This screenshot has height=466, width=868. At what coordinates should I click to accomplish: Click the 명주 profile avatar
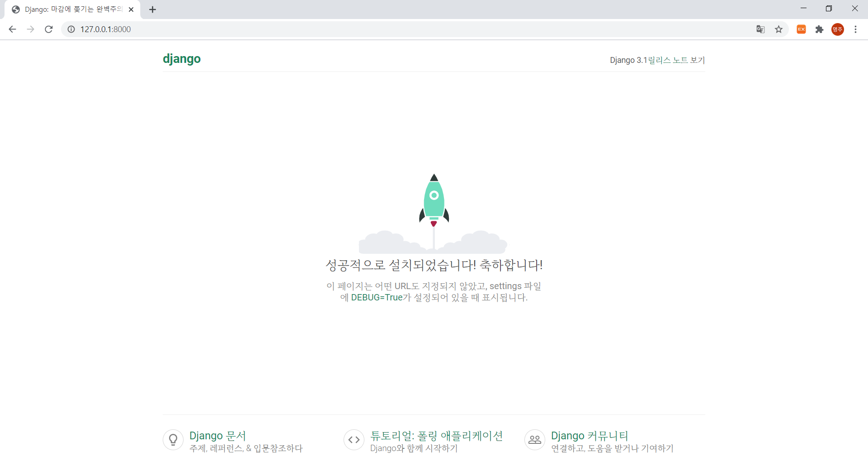[838, 29]
